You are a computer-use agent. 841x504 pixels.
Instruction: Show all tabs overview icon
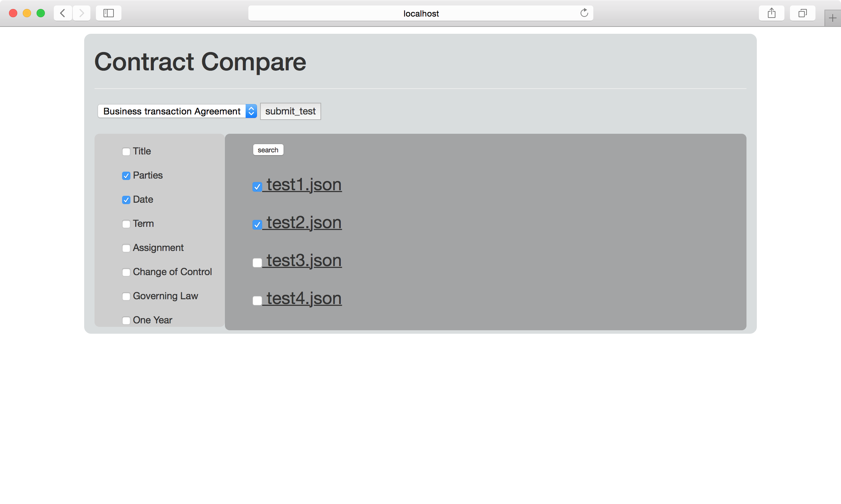click(x=802, y=13)
